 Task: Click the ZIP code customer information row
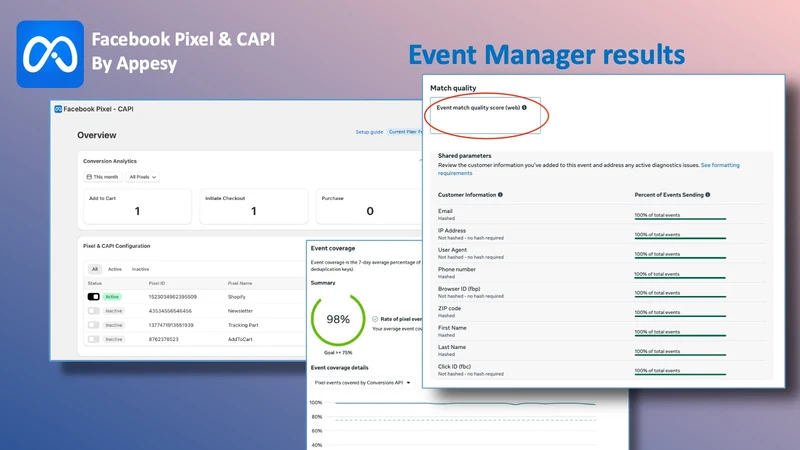pyautogui.click(x=601, y=312)
